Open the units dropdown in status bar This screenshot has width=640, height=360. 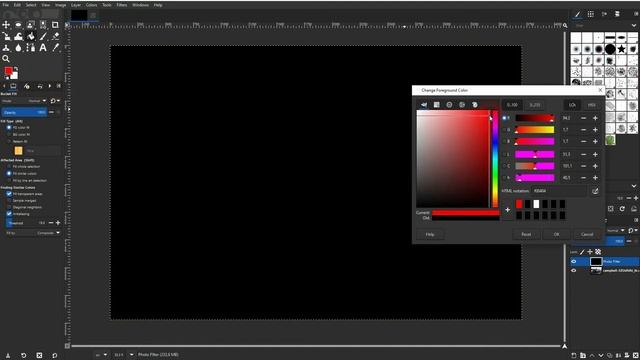coord(101,355)
